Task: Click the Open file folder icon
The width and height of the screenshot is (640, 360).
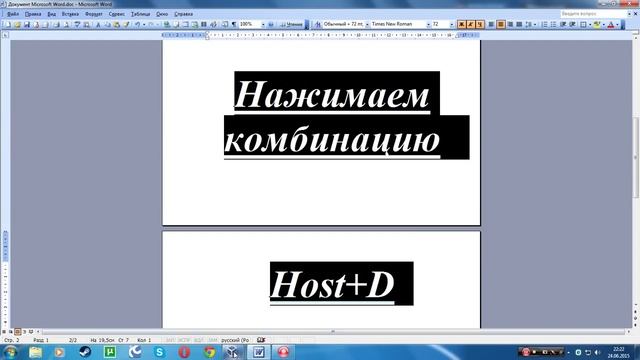Action: [17, 24]
